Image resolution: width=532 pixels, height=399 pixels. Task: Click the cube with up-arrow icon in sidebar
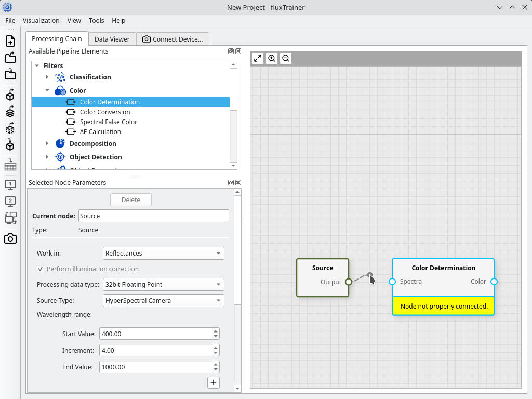pyautogui.click(x=10, y=95)
